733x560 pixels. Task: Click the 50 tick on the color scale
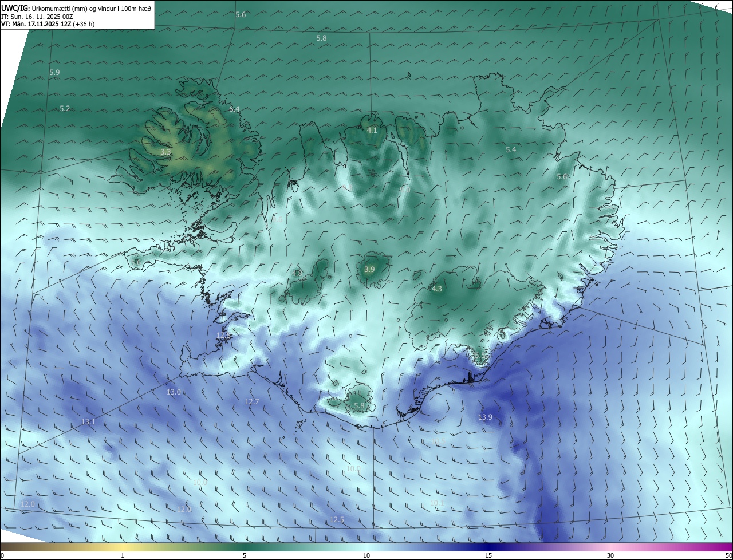coord(728,555)
